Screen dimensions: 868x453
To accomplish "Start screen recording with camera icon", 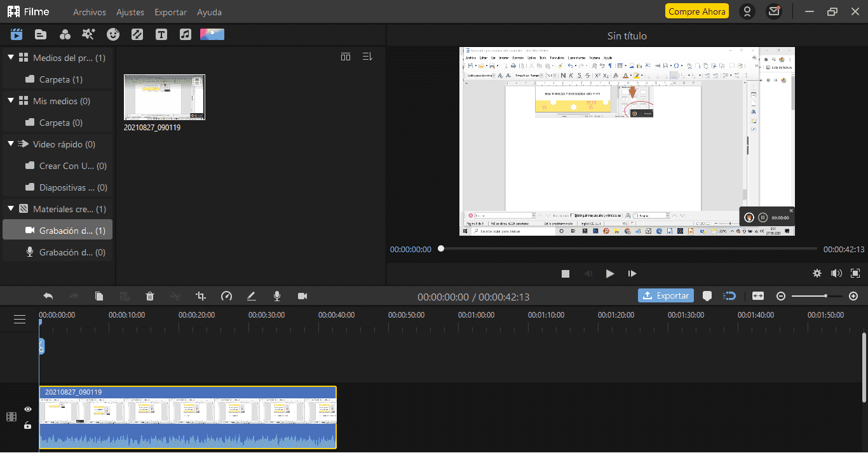I will 302,296.
